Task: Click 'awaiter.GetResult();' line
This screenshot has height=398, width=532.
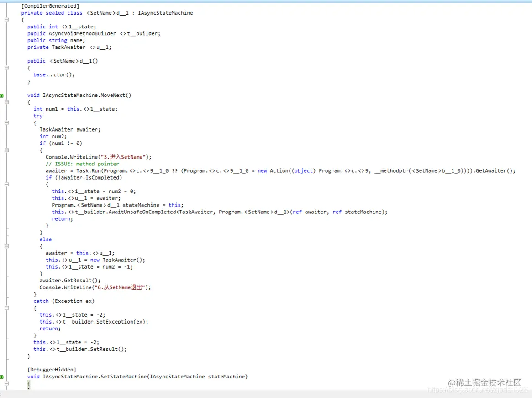Action: pyautogui.click(x=70, y=281)
